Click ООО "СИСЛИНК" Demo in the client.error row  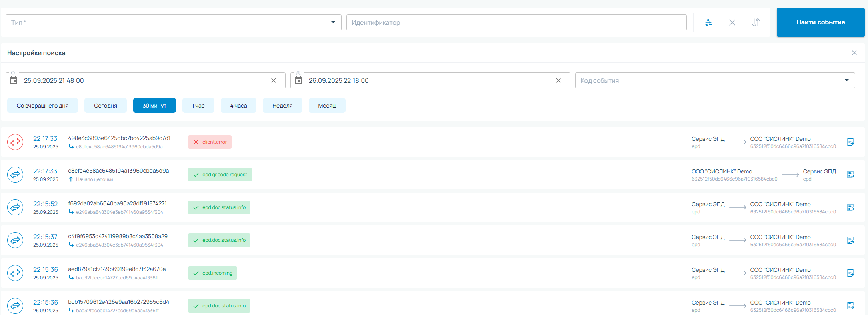point(780,139)
